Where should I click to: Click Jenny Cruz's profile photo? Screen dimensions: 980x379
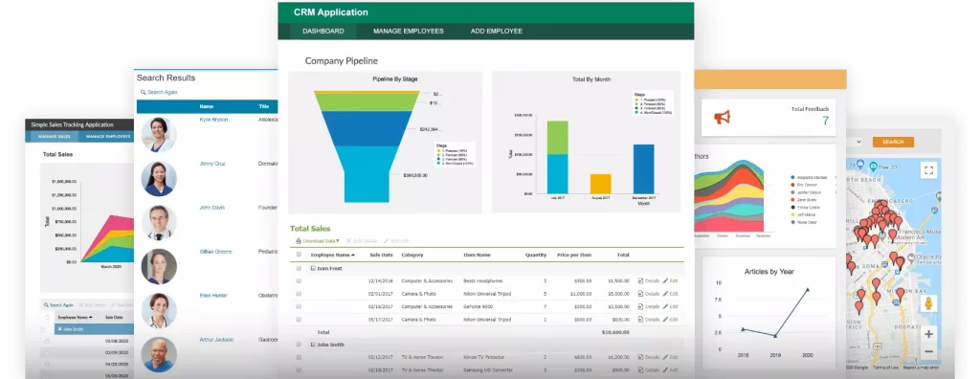159,178
